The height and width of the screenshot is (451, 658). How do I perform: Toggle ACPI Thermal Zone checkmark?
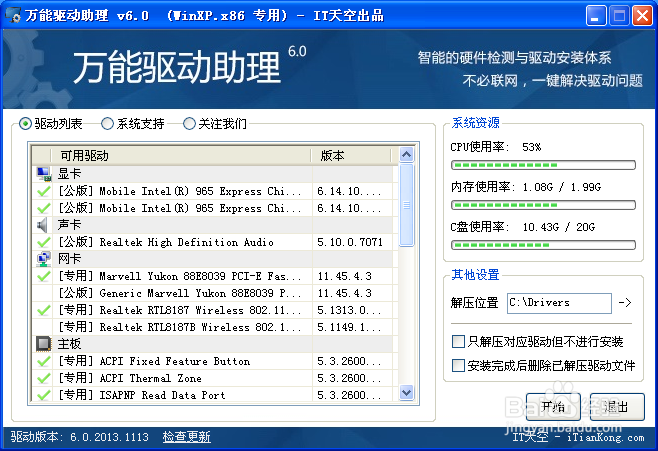[x=43, y=378]
